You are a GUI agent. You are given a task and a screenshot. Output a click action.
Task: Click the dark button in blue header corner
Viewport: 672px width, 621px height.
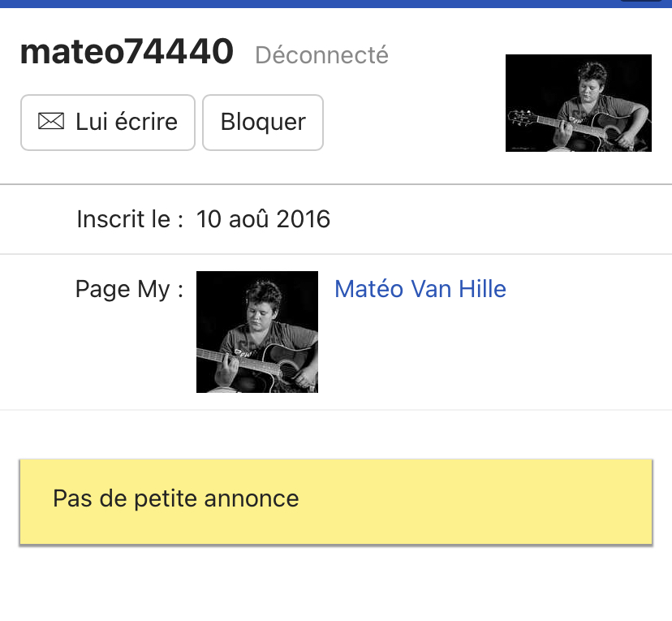pyautogui.click(x=640, y=1)
